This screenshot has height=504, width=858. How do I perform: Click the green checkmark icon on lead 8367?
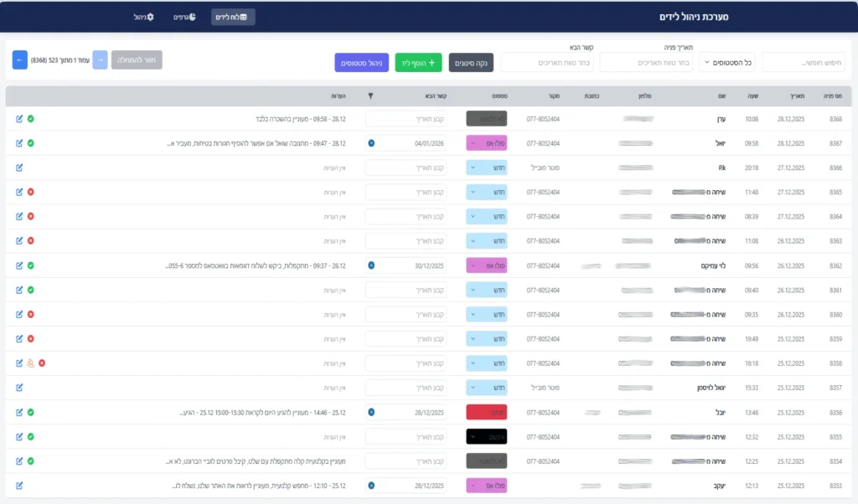31,143
